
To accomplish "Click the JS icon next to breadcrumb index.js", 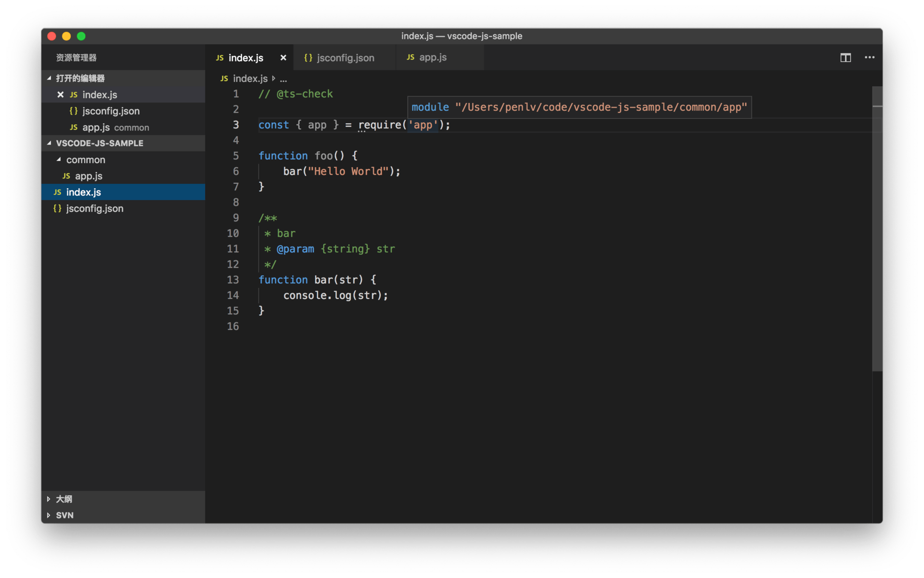I will pyautogui.click(x=224, y=78).
